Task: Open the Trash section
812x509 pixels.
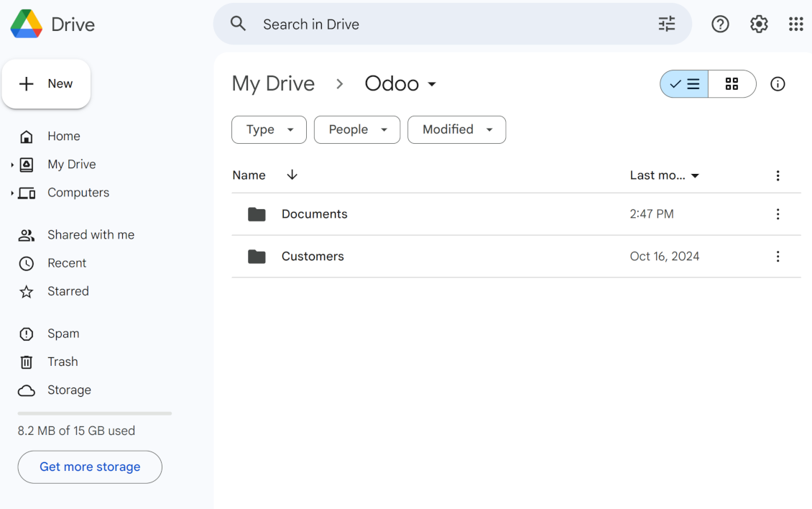Action: click(x=63, y=362)
